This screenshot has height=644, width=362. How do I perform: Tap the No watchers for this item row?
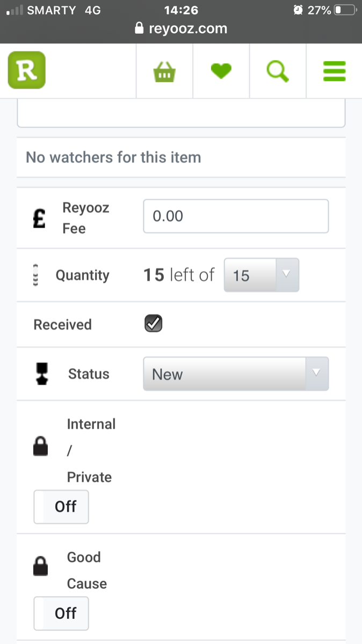coord(181,157)
